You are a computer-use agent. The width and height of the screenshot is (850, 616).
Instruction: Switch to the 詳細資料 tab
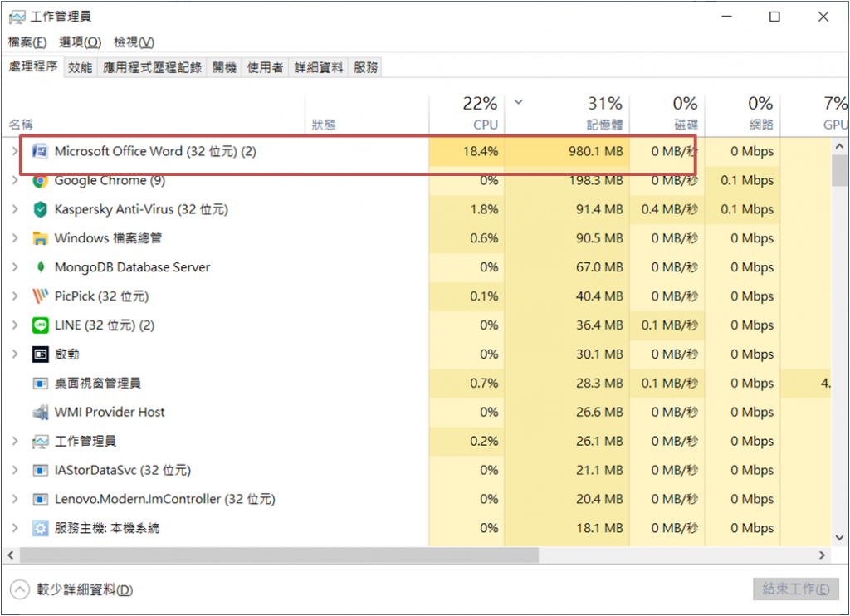click(319, 68)
